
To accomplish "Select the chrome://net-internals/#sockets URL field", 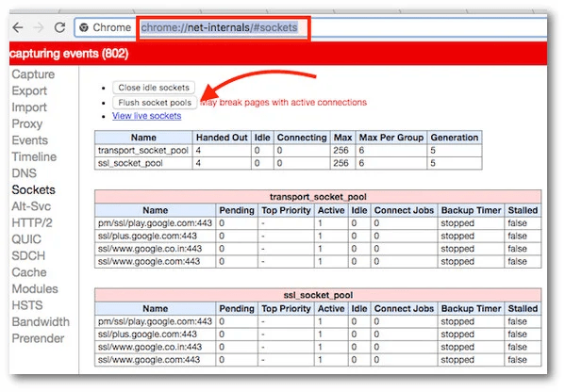I will click(219, 27).
